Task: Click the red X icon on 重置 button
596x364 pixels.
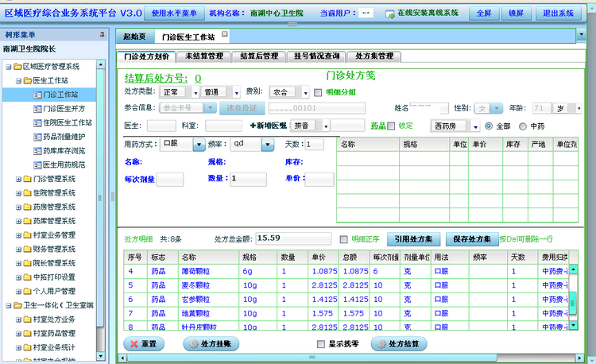Action: pyautogui.click(x=134, y=344)
